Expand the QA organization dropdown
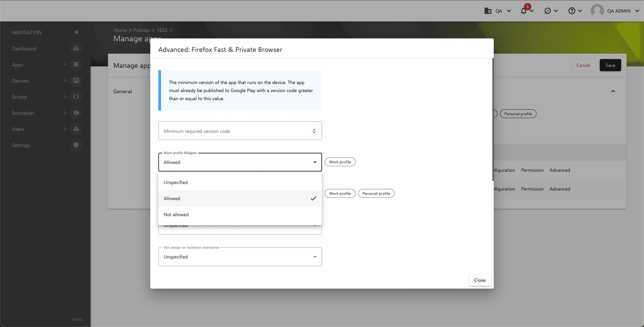 [x=509, y=11]
